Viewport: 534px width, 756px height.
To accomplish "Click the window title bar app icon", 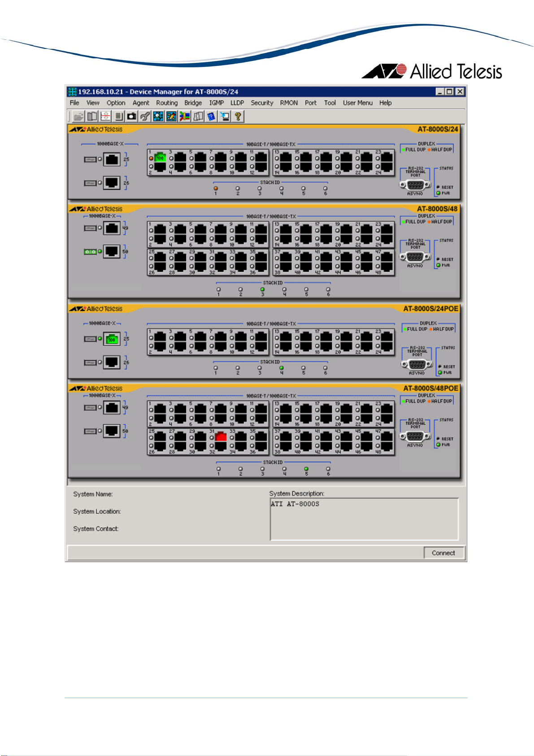I will [72, 92].
